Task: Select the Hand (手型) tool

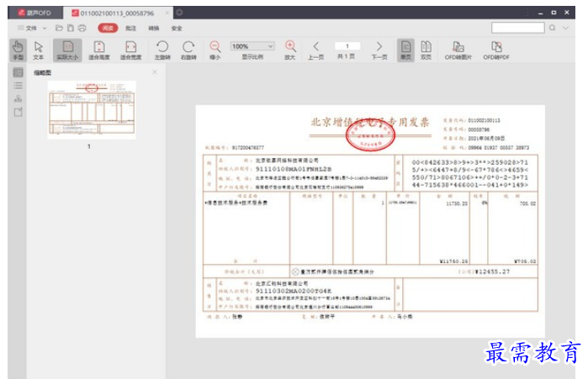Action: [x=18, y=50]
